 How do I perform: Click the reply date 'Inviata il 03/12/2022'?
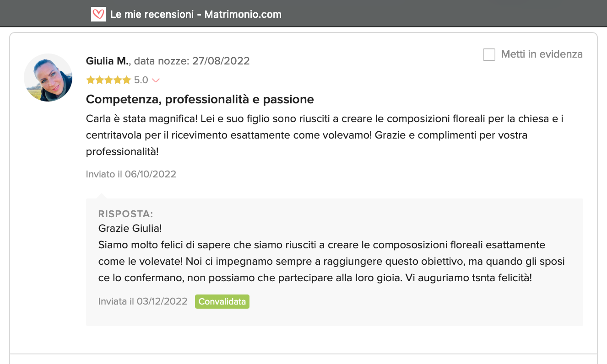[143, 301]
